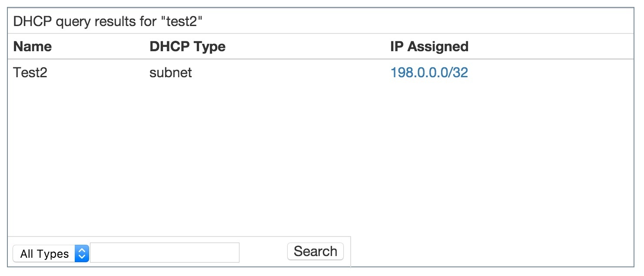Open the 198.0.0.0/32 IP link
Viewport: 644px width, 276px height.
point(429,72)
